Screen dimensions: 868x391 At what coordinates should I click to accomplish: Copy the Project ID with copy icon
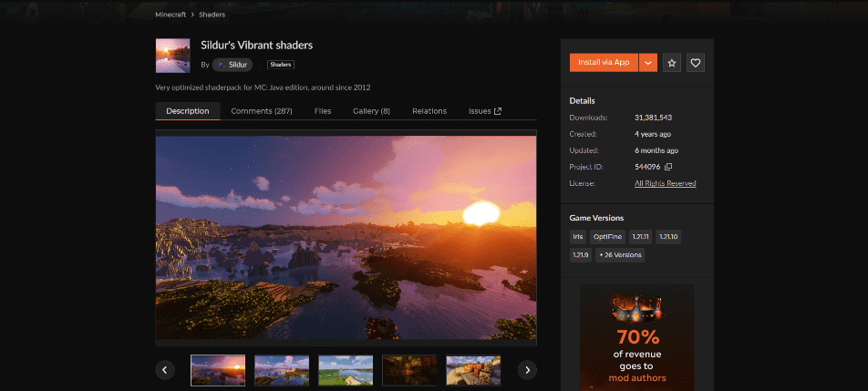tap(668, 167)
